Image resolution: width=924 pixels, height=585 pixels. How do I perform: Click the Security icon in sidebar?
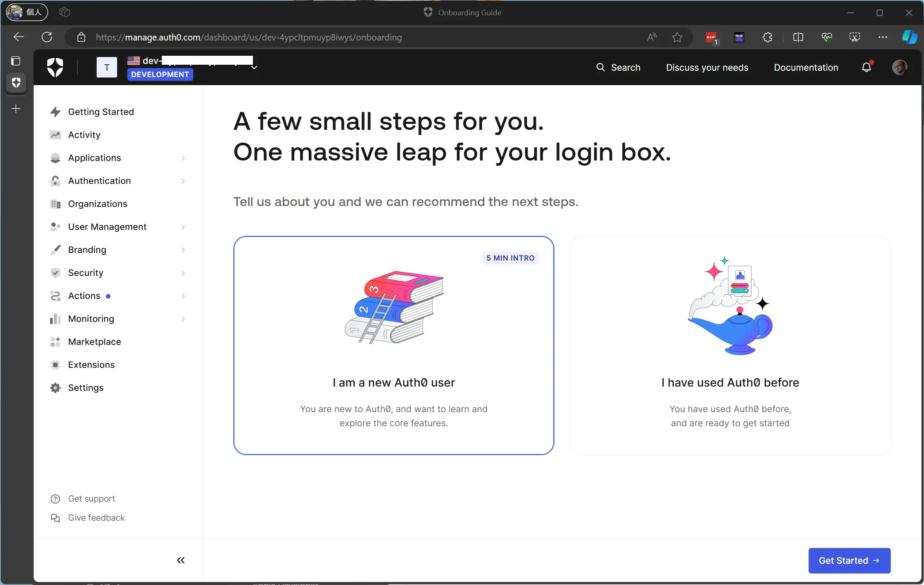55,272
